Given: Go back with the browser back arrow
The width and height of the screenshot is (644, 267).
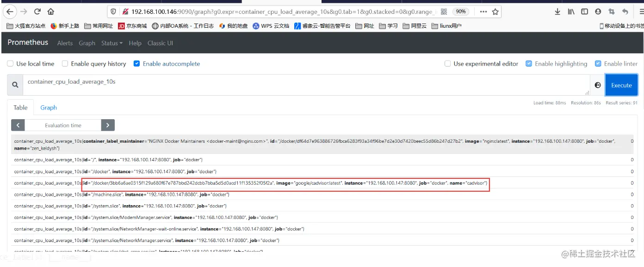Looking at the screenshot, I should click(x=10, y=12).
